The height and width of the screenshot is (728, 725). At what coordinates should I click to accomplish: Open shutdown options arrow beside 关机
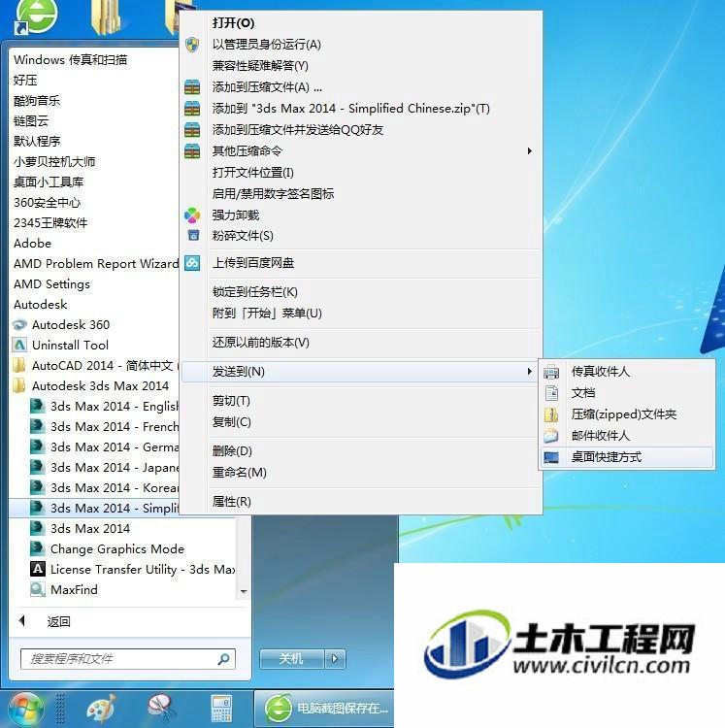click(335, 659)
